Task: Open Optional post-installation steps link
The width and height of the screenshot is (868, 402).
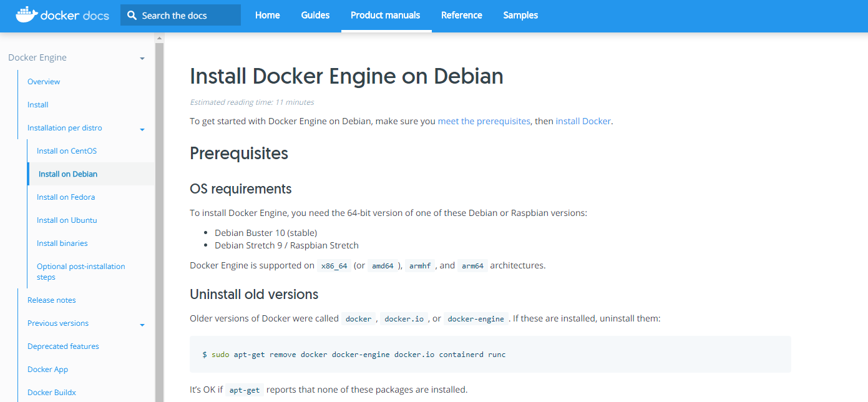Action: click(x=81, y=272)
